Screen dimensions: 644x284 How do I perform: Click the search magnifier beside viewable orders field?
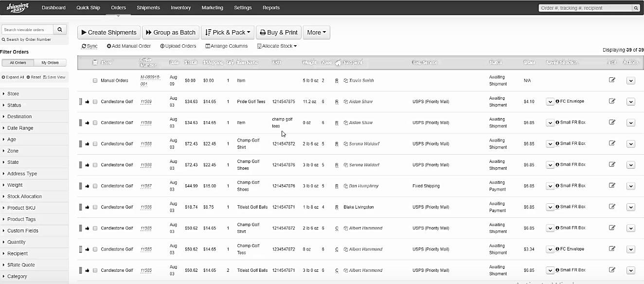point(59,30)
